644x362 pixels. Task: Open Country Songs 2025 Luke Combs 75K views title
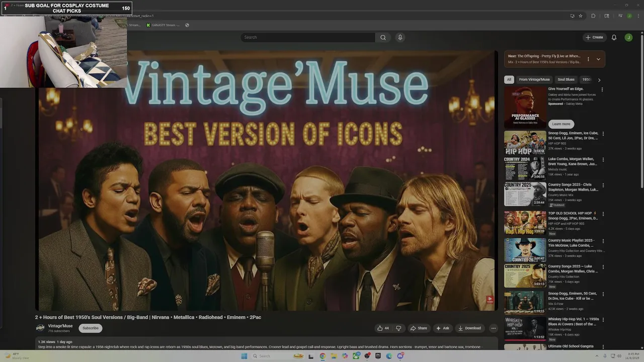573,268
